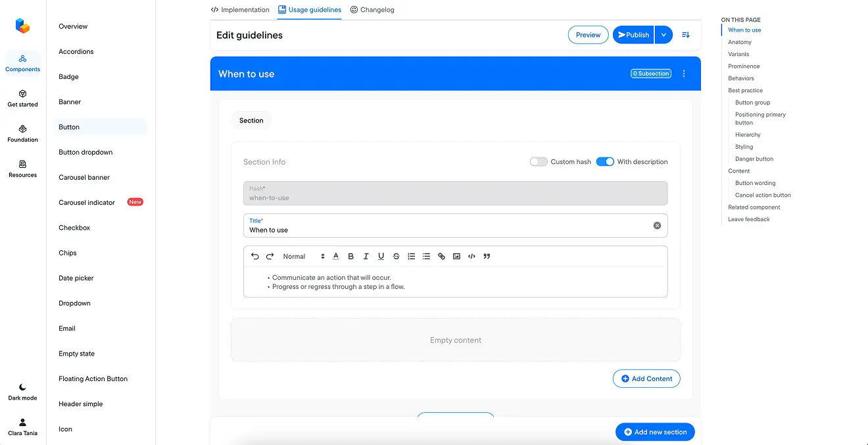Select Badge in the component list

[68, 77]
